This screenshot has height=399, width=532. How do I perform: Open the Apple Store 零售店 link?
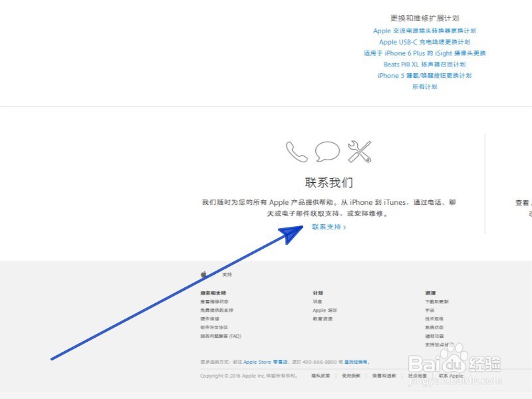pos(264,362)
